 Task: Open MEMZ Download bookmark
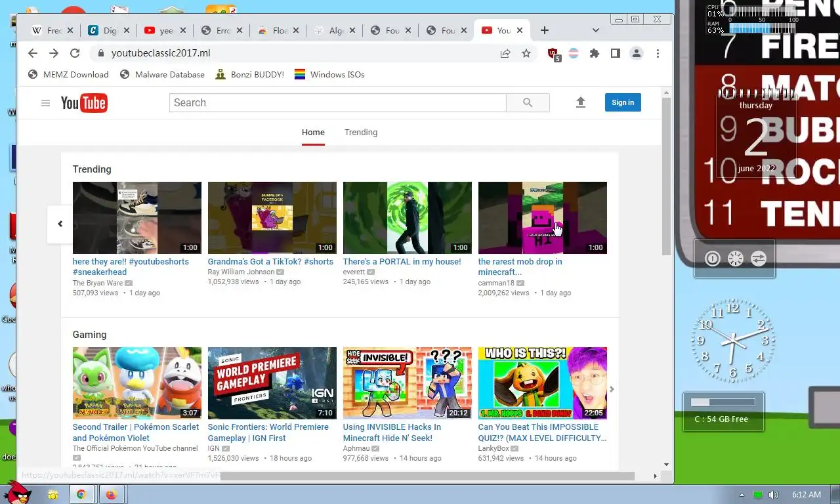point(68,75)
